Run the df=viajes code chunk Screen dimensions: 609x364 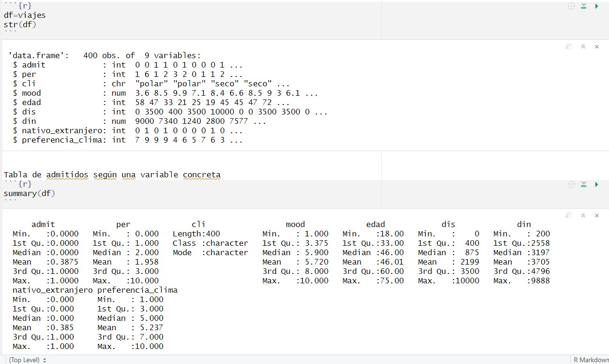click(596, 6)
